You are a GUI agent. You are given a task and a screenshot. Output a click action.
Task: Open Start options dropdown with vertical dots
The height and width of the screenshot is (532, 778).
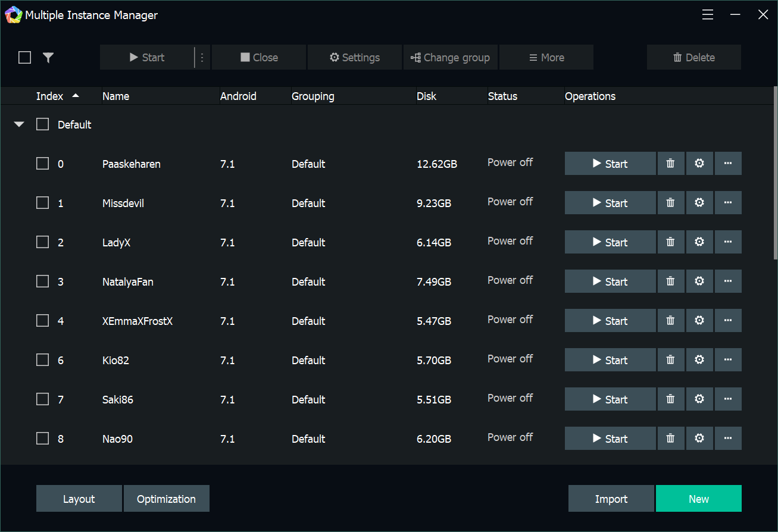click(202, 58)
